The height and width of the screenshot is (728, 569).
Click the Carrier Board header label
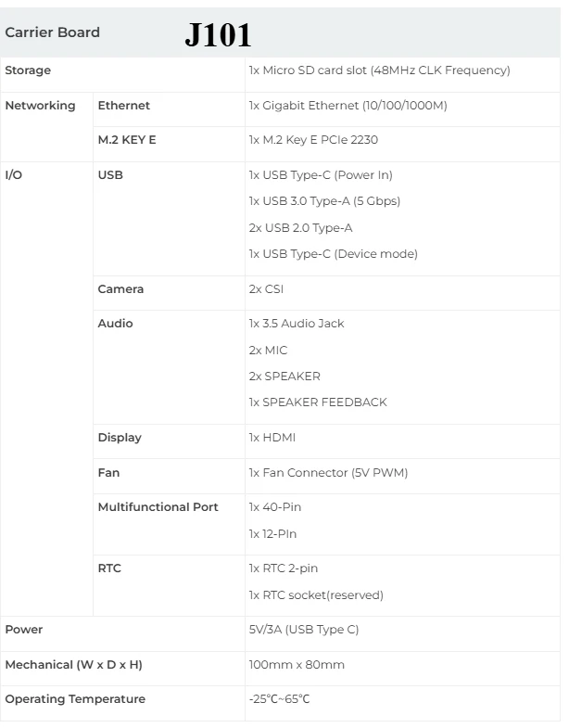(52, 32)
